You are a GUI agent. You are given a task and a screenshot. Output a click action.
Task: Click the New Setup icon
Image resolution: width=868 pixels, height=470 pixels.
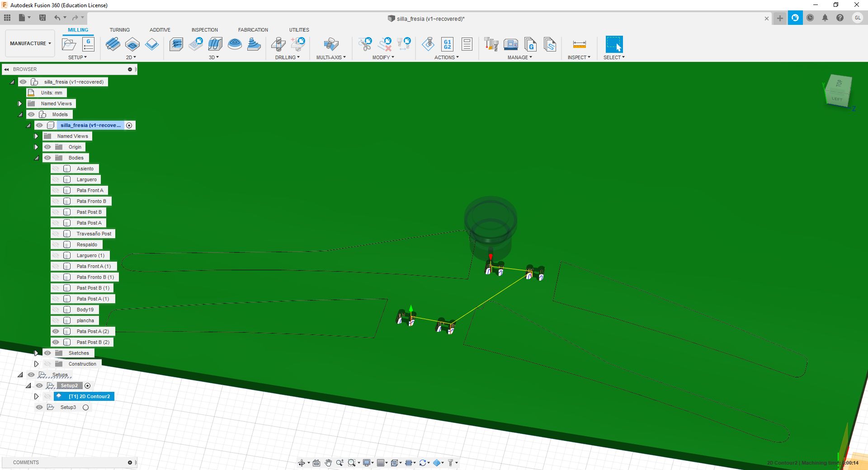tap(69, 44)
